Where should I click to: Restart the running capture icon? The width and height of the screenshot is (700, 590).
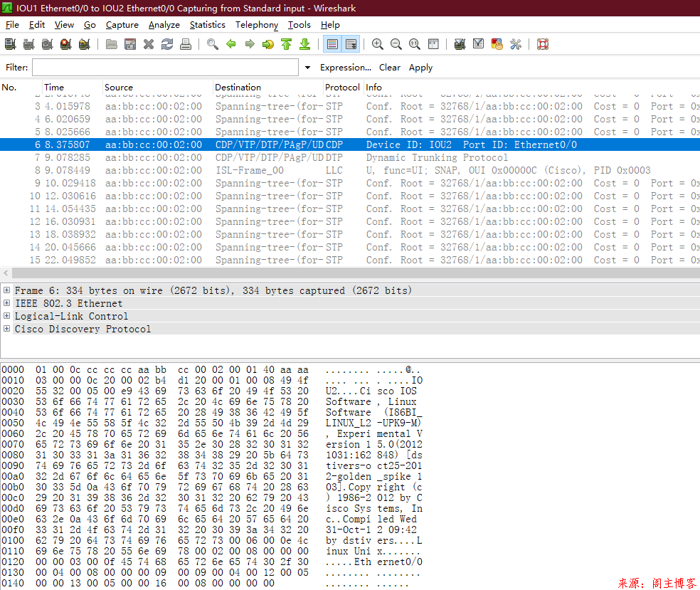(x=85, y=44)
